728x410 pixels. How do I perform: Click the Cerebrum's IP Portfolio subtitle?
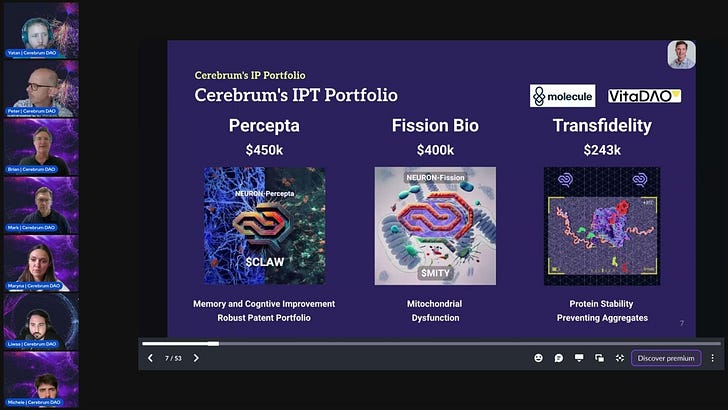click(250, 75)
